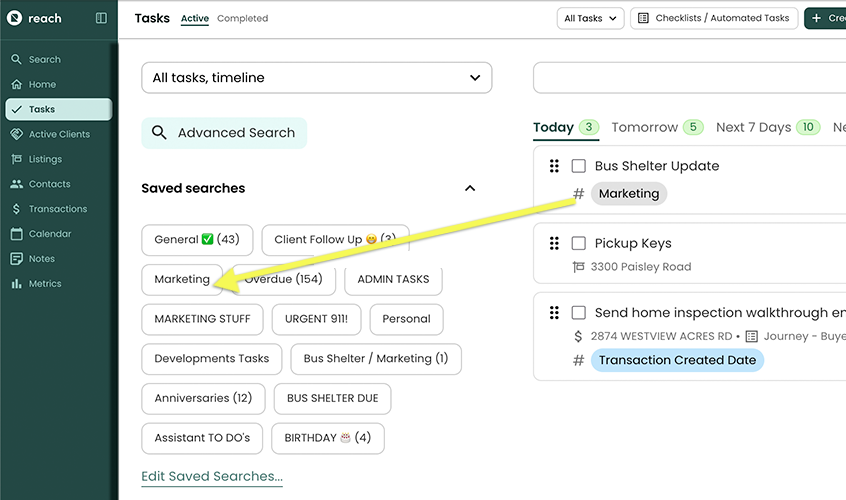This screenshot has width=846, height=500.
Task: Open the All Tasks filter dropdown
Action: coord(590,18)
